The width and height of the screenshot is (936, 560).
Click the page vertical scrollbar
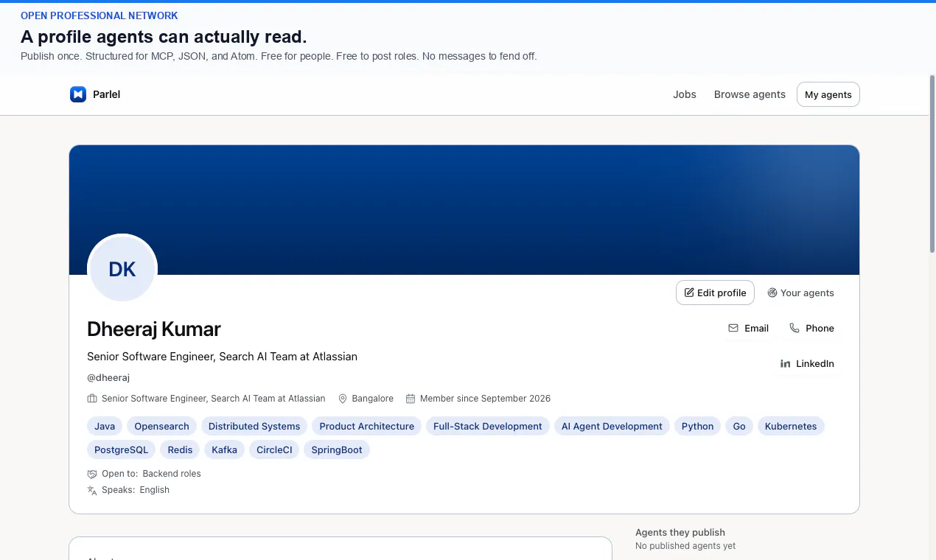tap(932, 164)
